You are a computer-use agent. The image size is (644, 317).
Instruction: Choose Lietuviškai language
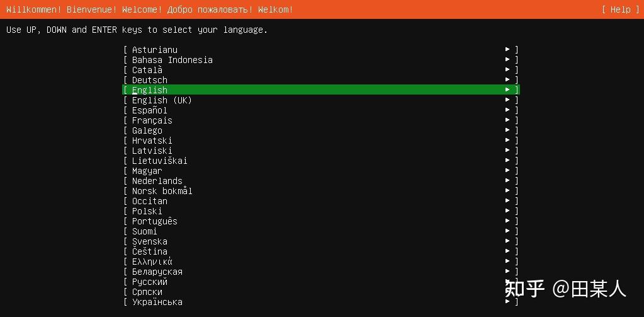pyautogui.click(x=160, y=161)
